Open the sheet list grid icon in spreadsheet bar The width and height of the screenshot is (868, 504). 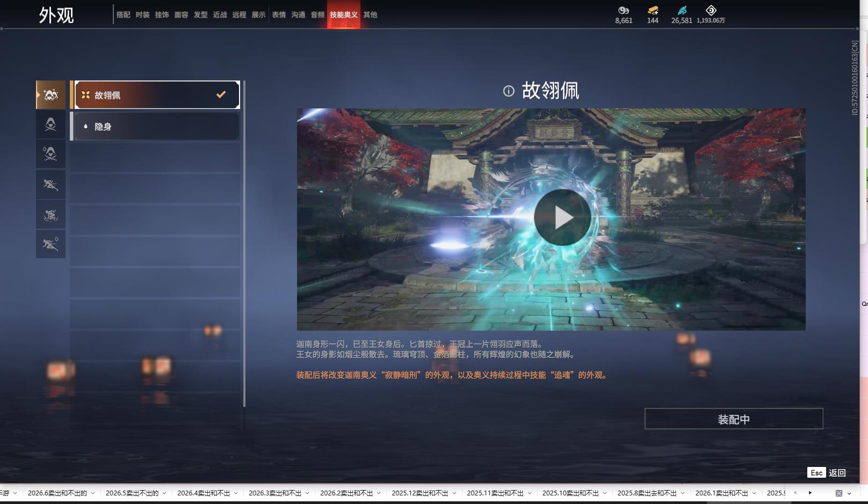tap(838, 493)
